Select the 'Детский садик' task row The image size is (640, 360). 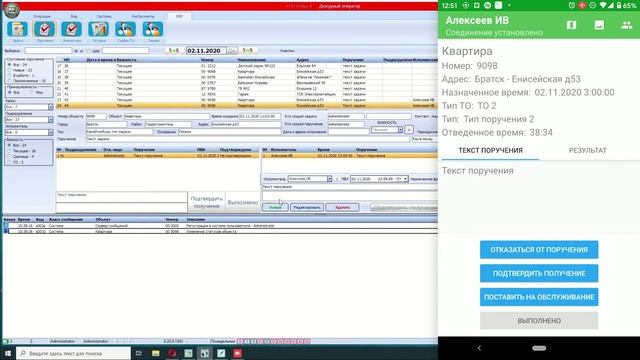tap(247, 66)
